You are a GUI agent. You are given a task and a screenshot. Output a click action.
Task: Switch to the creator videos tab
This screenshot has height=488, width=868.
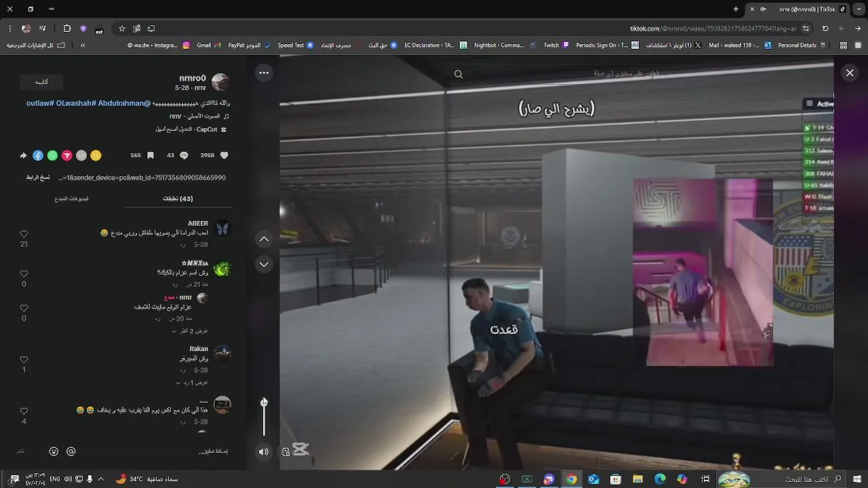(71, 199)
